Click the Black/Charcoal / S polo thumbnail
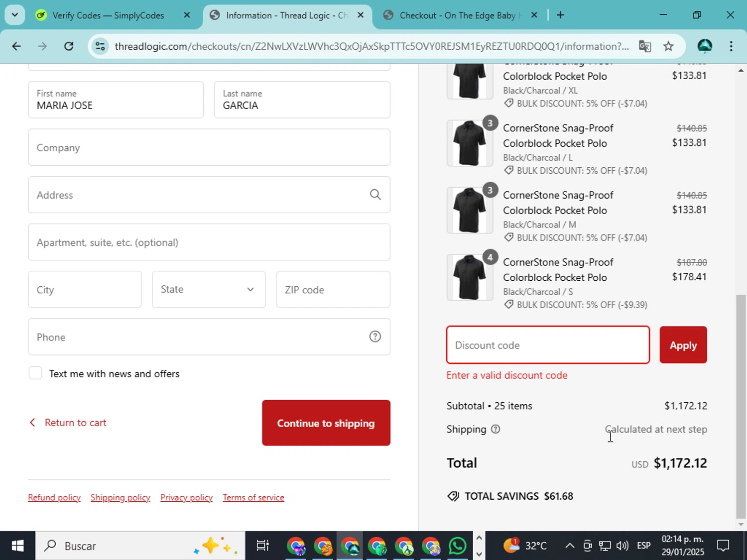 pos(470,277)
